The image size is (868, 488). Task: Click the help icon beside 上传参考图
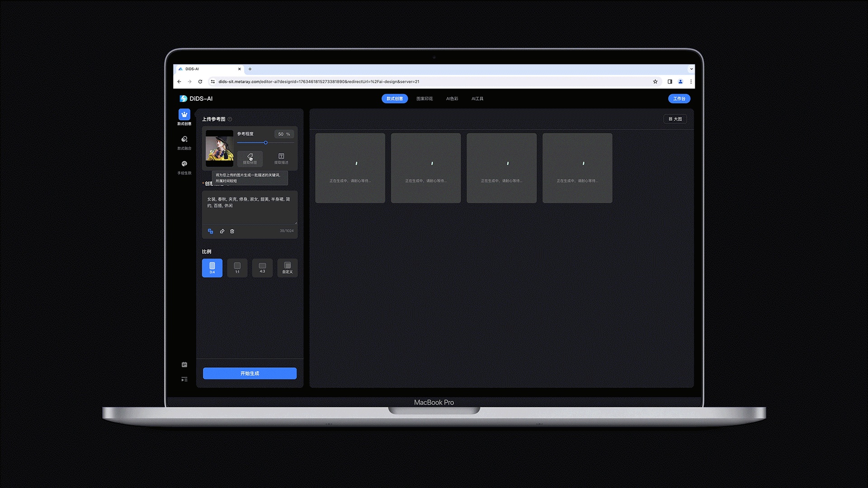click(230, 119)
